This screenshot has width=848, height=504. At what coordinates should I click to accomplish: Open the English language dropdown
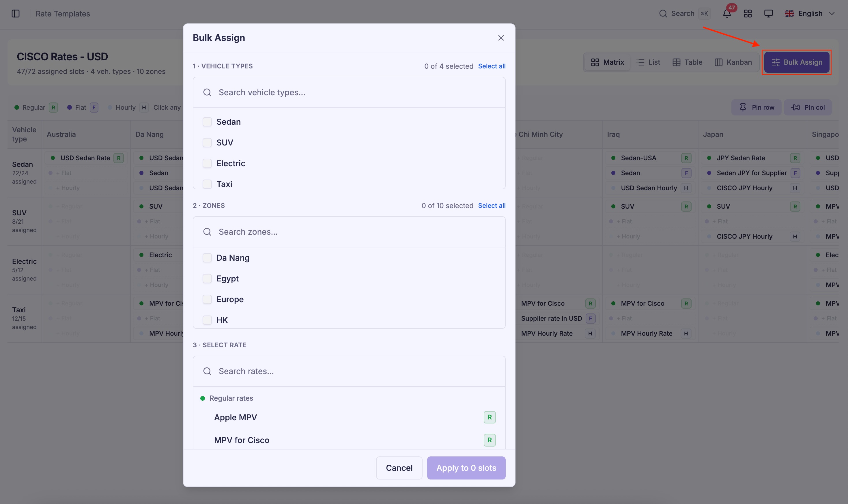tap(810, 14)
